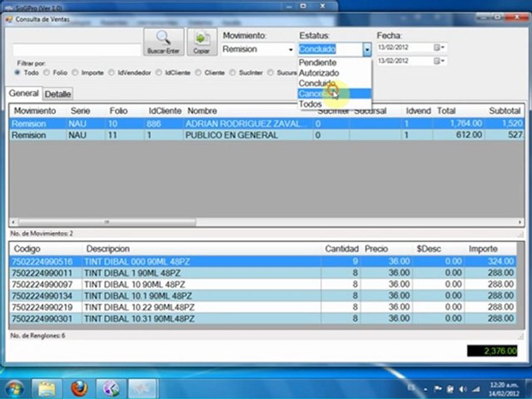The image size is (532, 399).
Task: Click the Buscar-Enter magnifier button
Action: [163, 42]
